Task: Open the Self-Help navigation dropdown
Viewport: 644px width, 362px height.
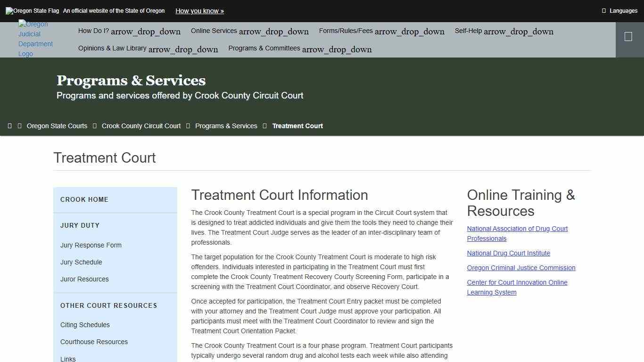Action: point(504,31)
